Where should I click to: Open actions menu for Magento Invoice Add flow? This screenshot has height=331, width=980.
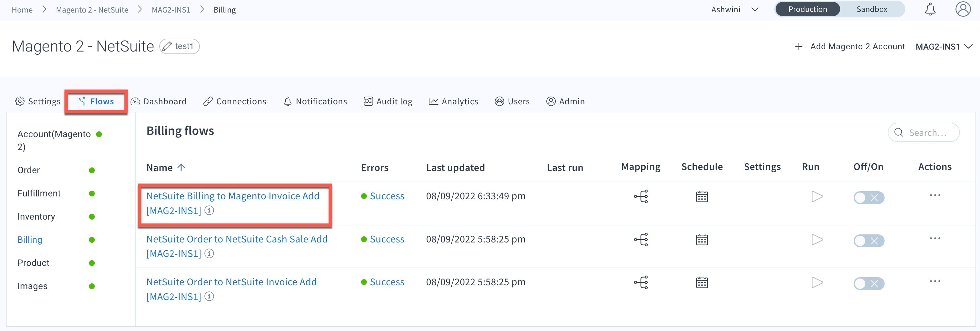pos(935,195)
